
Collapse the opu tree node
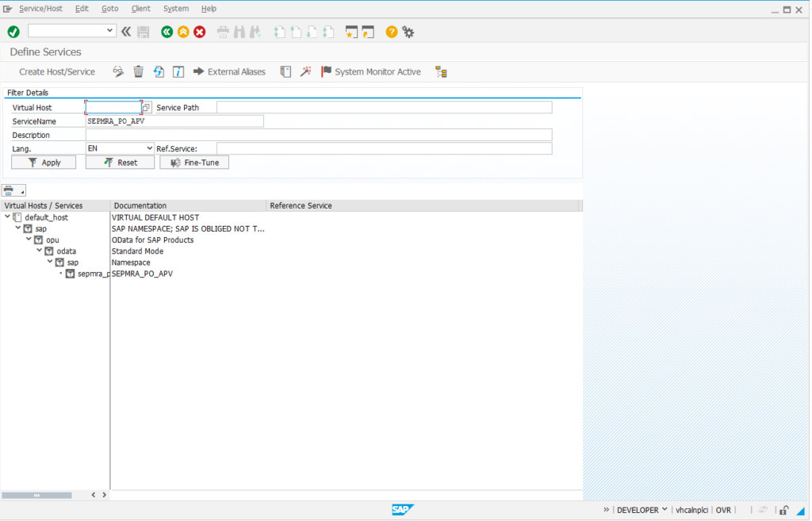(29, 239)
